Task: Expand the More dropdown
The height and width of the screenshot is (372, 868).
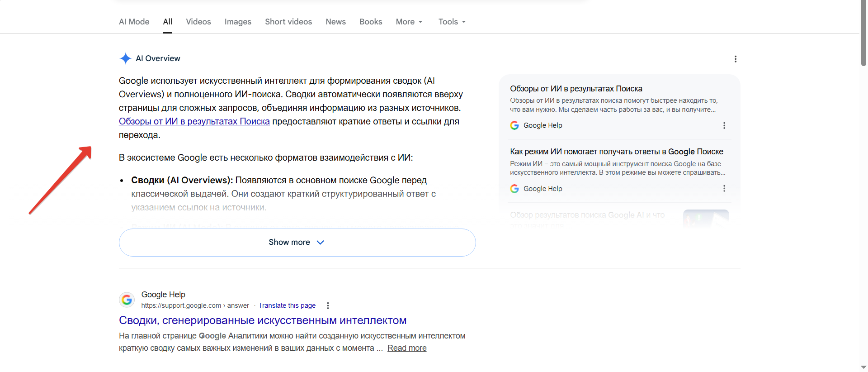Action: [409, 22]
